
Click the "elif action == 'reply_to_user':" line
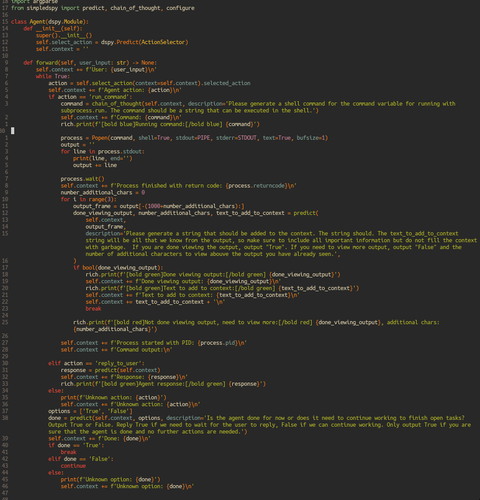tap(96, 363)
